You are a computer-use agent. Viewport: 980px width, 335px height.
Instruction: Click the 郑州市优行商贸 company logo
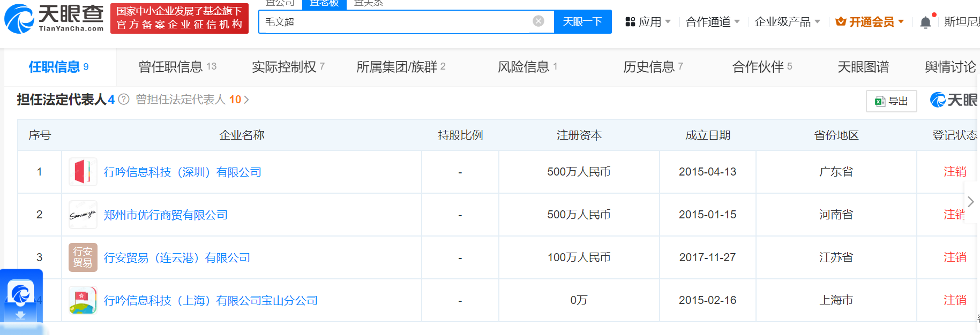click(x=83, y=215)
